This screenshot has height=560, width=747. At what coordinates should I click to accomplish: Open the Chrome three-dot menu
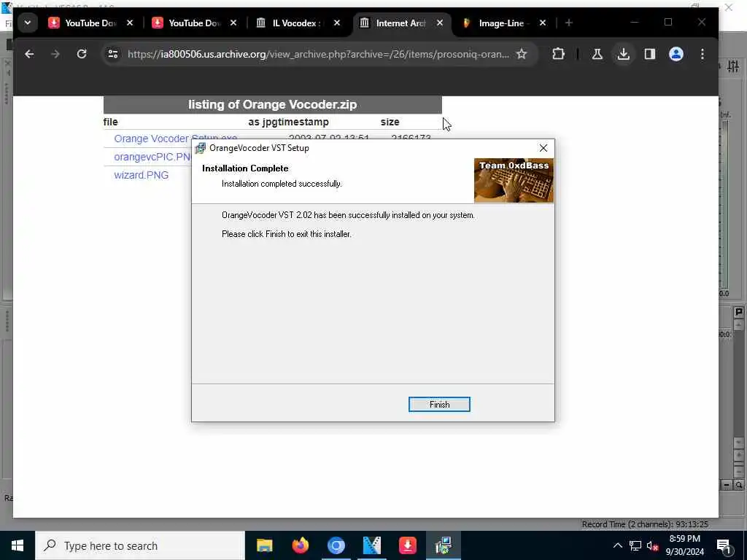click(x=703, y=54)
